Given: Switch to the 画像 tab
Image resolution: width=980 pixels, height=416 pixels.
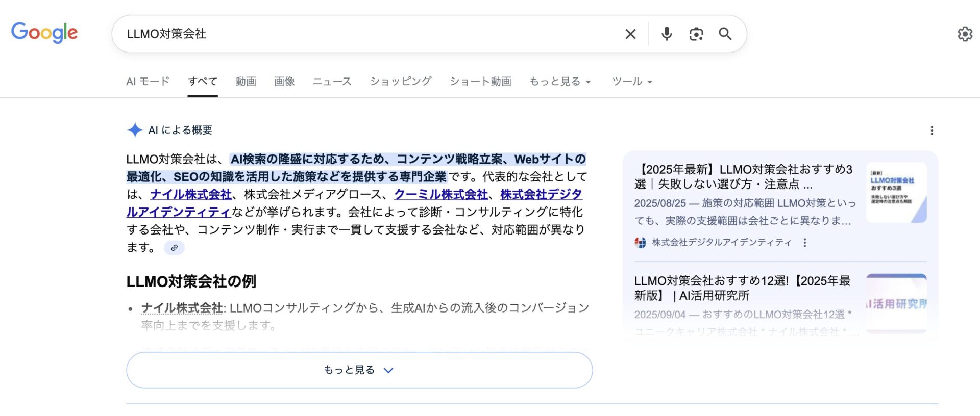Looking at the screenshot, I should (284, 82).
